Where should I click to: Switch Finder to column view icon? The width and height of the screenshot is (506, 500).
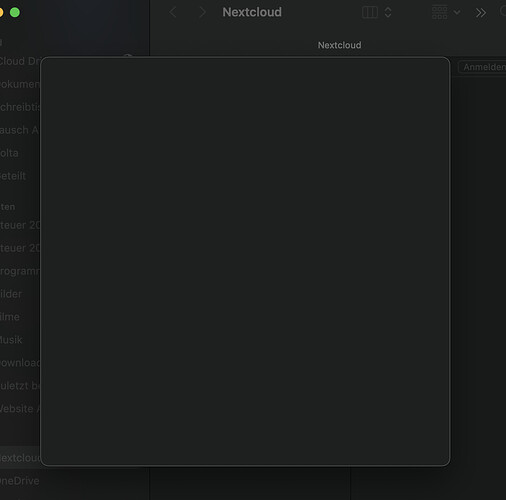tap(370, 12)
